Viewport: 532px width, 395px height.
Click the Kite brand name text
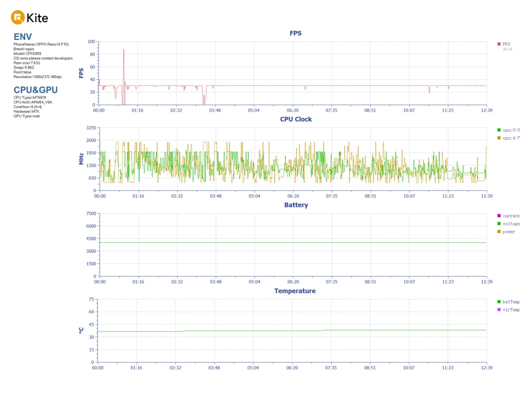click(x=37, y=18)
